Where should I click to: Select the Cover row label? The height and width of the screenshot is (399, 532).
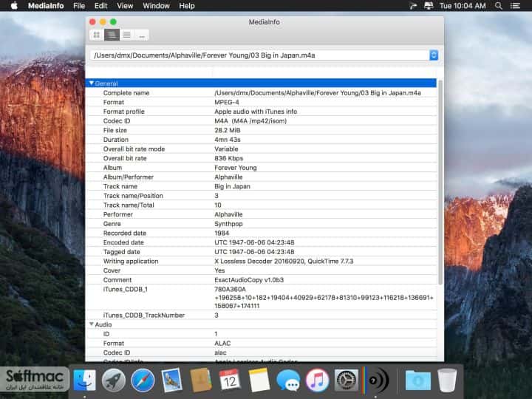[x=112, y=270]
